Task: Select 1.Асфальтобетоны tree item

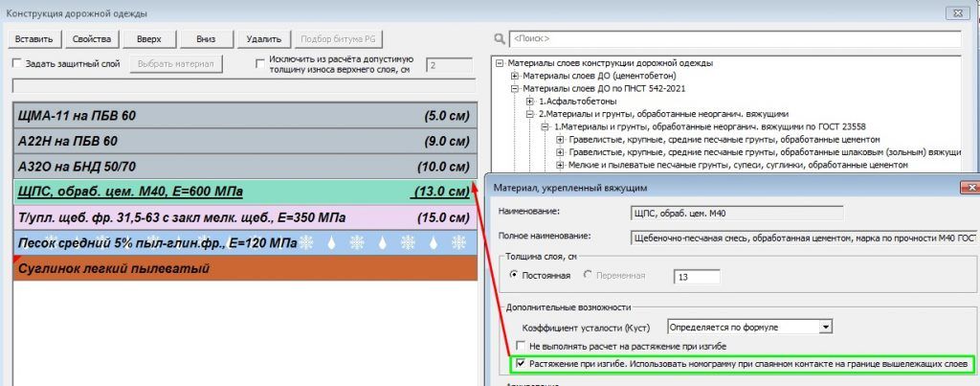Action: [577, 102]
